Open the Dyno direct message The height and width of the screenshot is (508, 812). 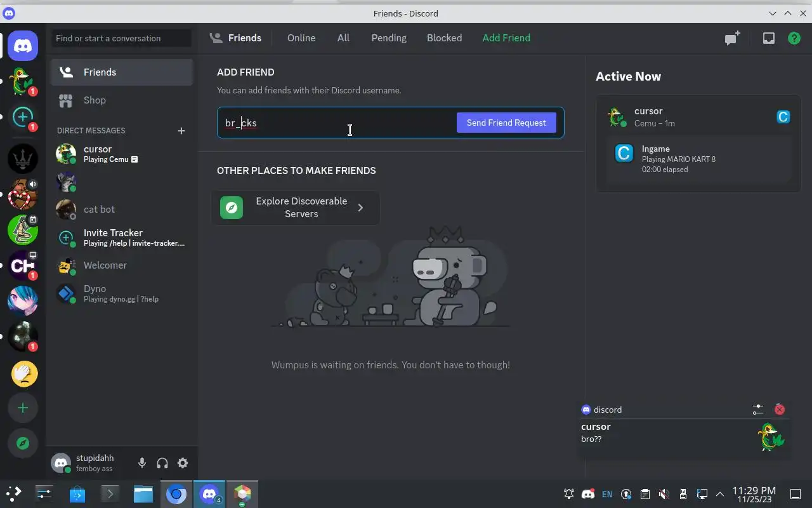(122, 293)
